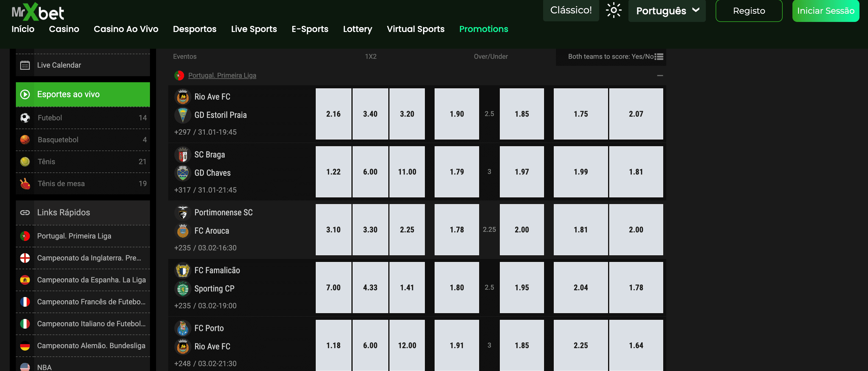Expand additional markets for Rio Ave vs Estoril (+297)

pyautogui.click(x=183, y=132)
